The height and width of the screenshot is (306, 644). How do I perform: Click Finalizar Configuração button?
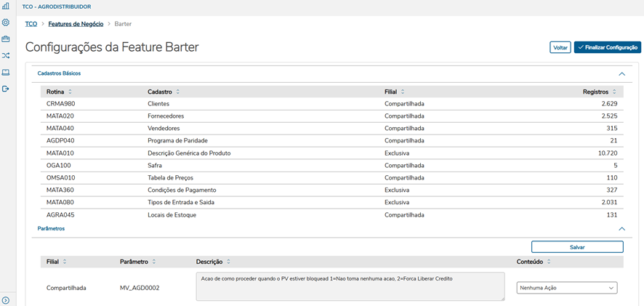pyautogui.click(x=608, y=47)
